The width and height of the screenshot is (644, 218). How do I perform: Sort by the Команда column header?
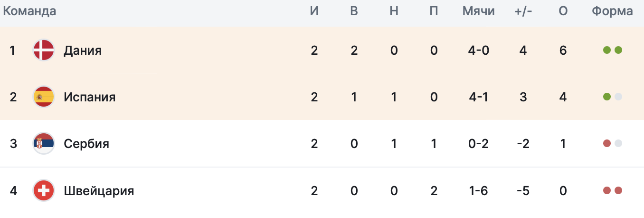29,11
